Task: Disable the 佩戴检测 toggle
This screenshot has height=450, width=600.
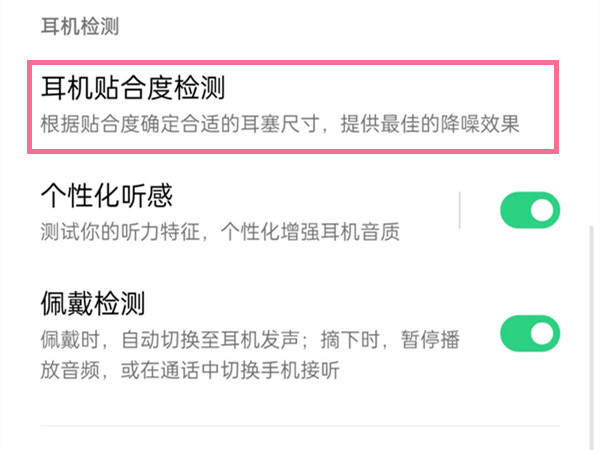Action: click(x=530, y=333)
